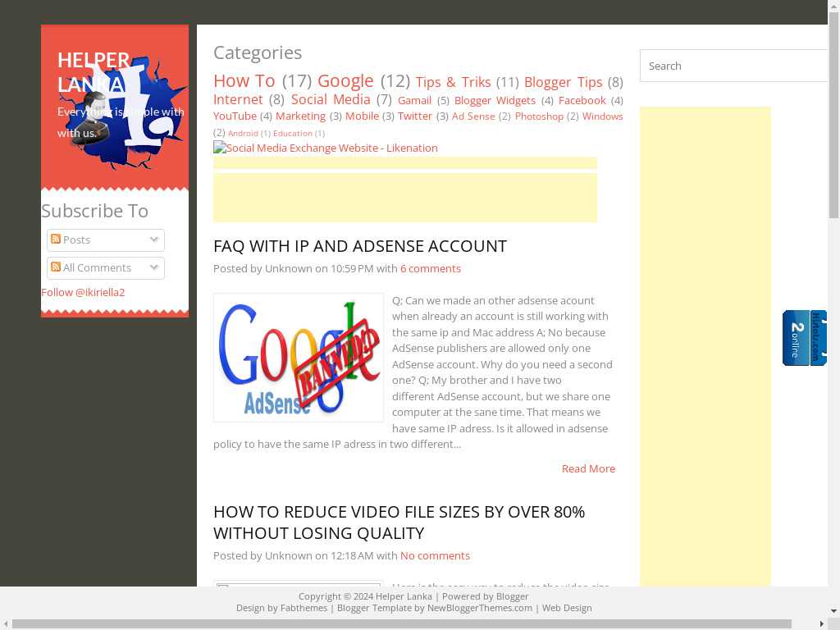Image resolution: width=840 pixels, height=630 pixels.
Task: Open the Web Design footer link
Action: [567, 608]
